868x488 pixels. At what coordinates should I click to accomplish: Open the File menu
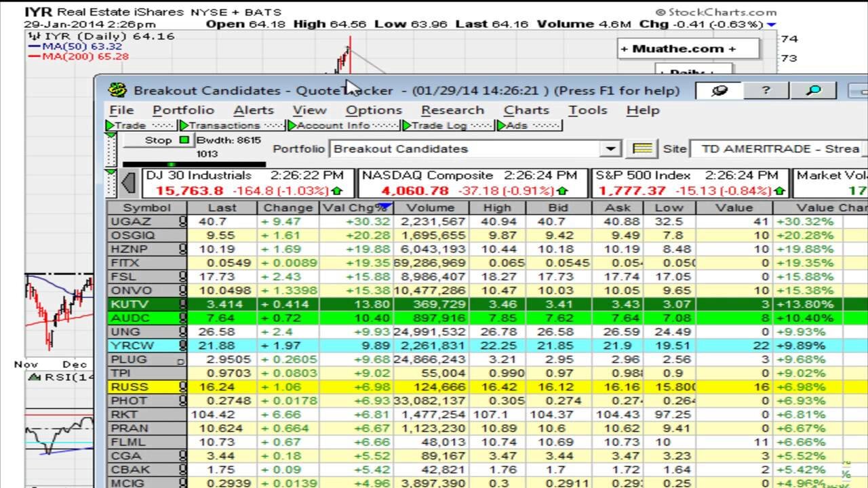click(x=121, y=110)
